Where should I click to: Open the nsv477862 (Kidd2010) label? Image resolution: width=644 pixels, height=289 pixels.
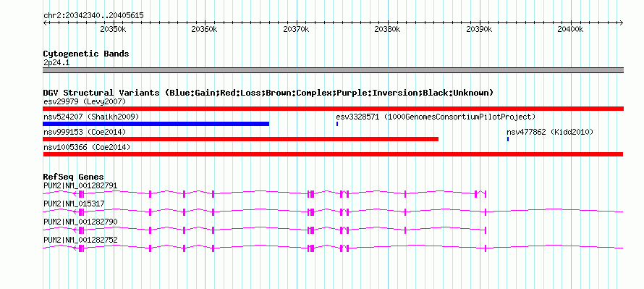(x=550, y=132)
